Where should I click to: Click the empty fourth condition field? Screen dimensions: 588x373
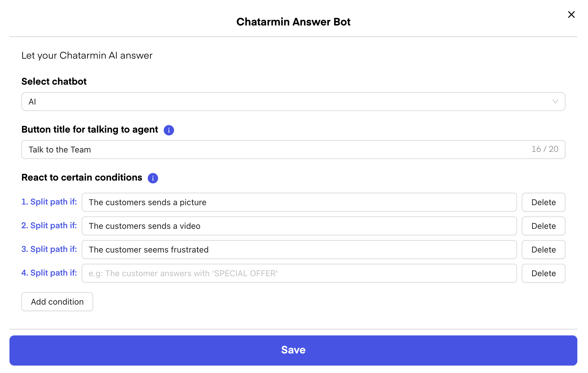[299, 273]
